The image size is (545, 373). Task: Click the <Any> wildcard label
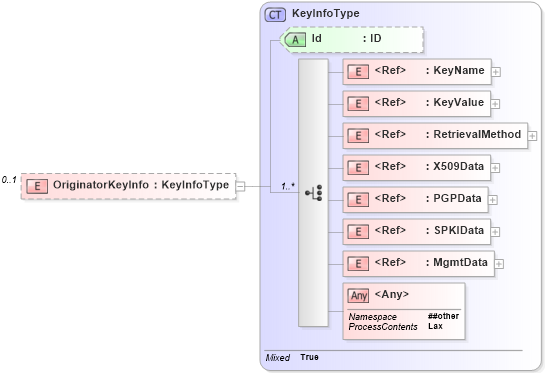coord(392,294)
